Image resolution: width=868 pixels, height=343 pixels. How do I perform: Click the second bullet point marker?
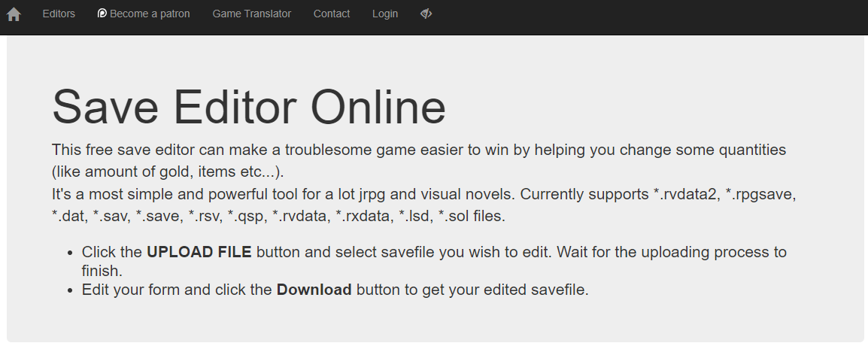70,290
